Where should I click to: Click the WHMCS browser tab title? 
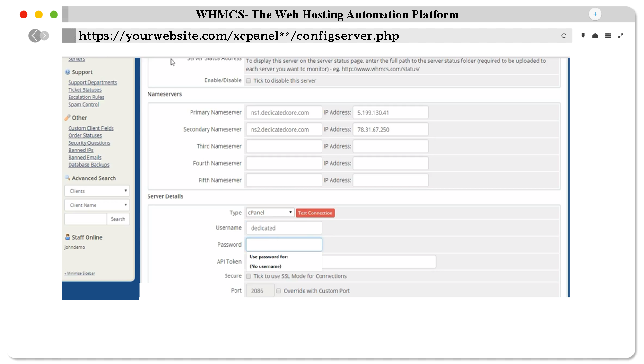tap(327, 15)
